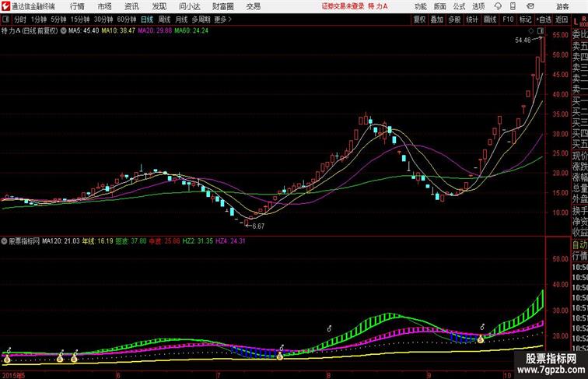Select the 日线 daily period tab
The height and width of the screenshot is (379, 588).
(x=147, y=19)
